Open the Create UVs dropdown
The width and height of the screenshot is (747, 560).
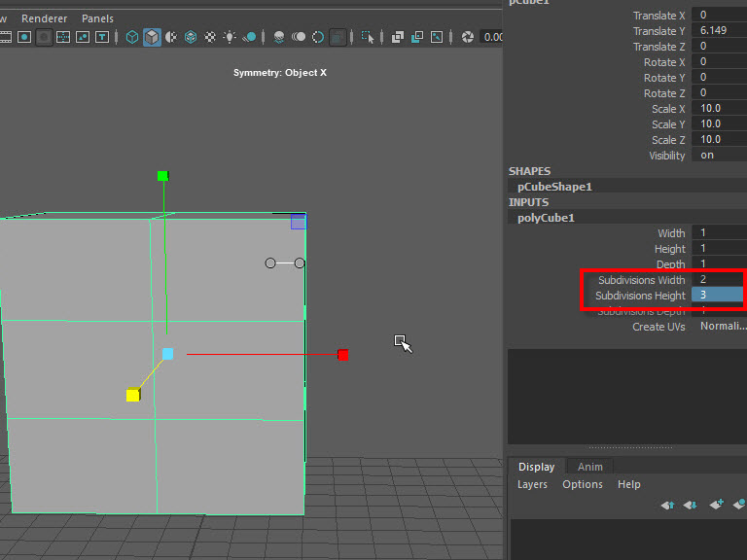[722, 327]
